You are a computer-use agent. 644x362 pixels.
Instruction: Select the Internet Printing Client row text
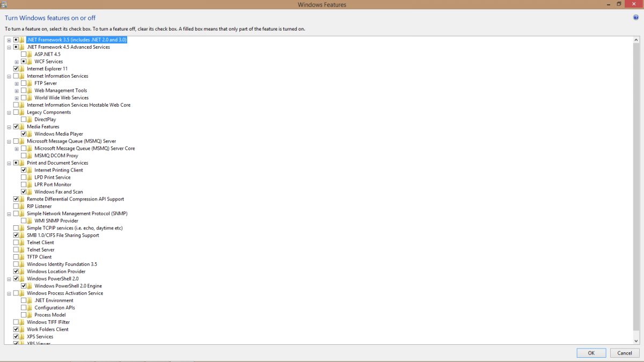[x=58, y=170]
